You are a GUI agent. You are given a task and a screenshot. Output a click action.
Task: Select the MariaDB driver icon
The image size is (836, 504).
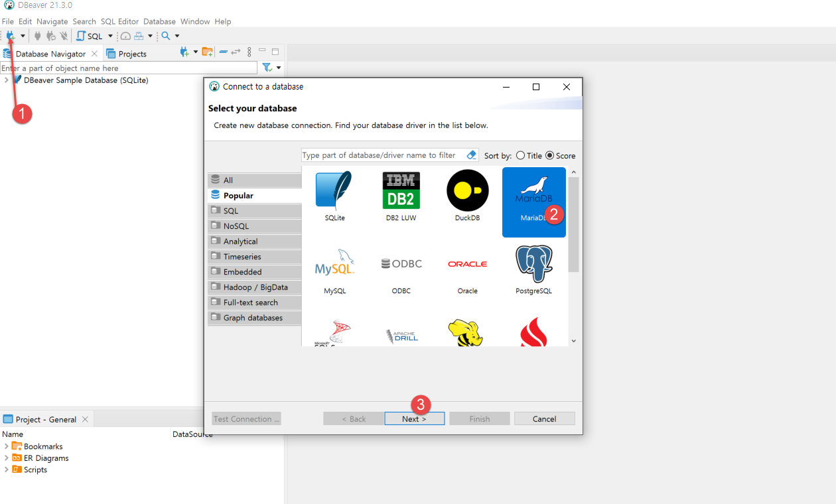533,202
